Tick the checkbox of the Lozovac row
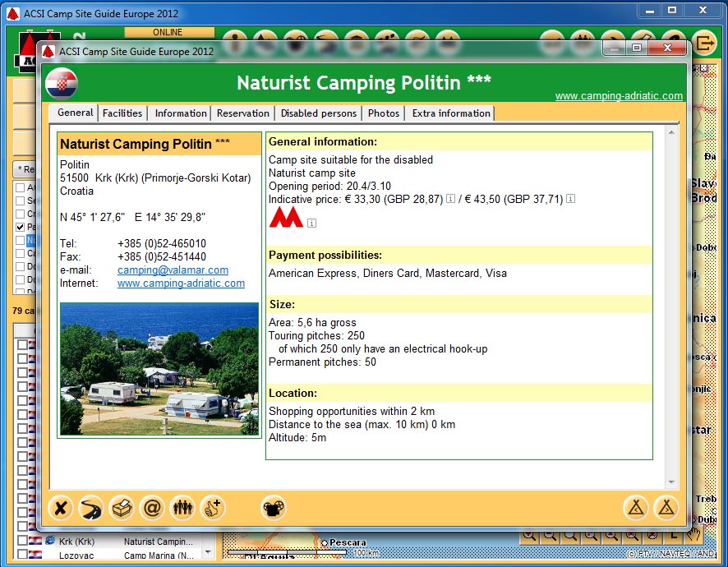 (x=22, y=555)
